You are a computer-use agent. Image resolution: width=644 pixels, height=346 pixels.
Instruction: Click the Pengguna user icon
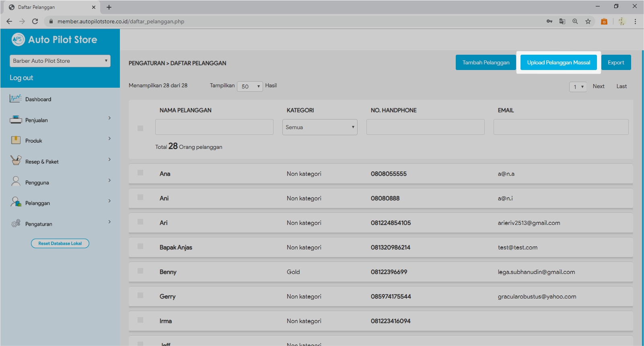click(x=16, y=181)
